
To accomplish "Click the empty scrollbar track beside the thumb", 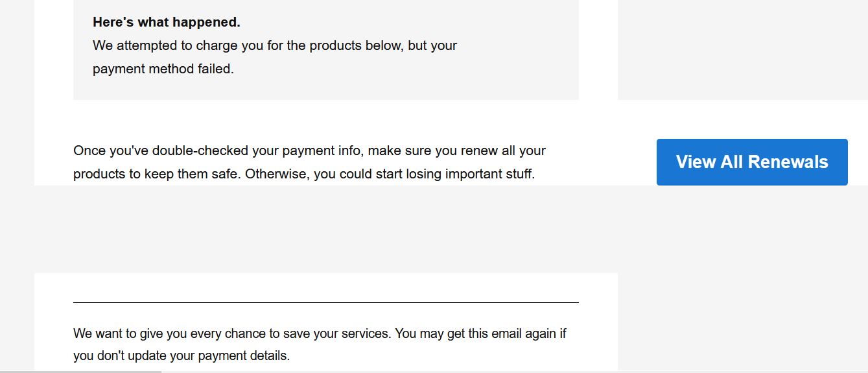I will coord(515,372).
